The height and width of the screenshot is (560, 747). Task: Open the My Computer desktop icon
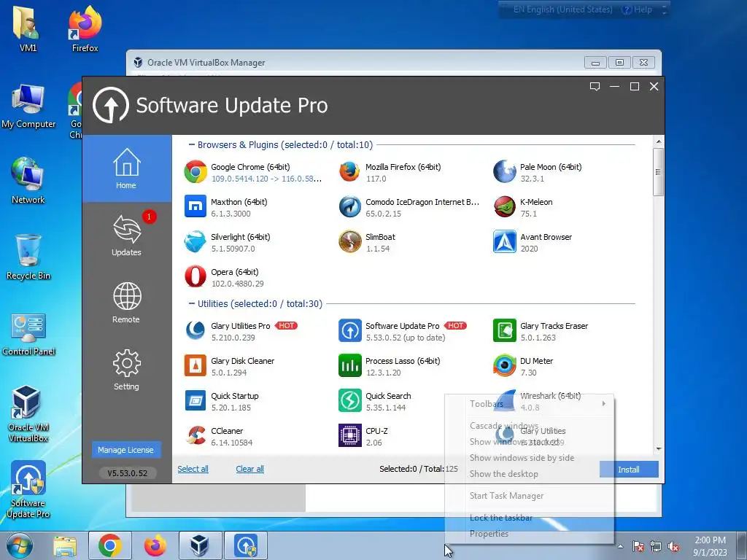[x=28, y=106]
